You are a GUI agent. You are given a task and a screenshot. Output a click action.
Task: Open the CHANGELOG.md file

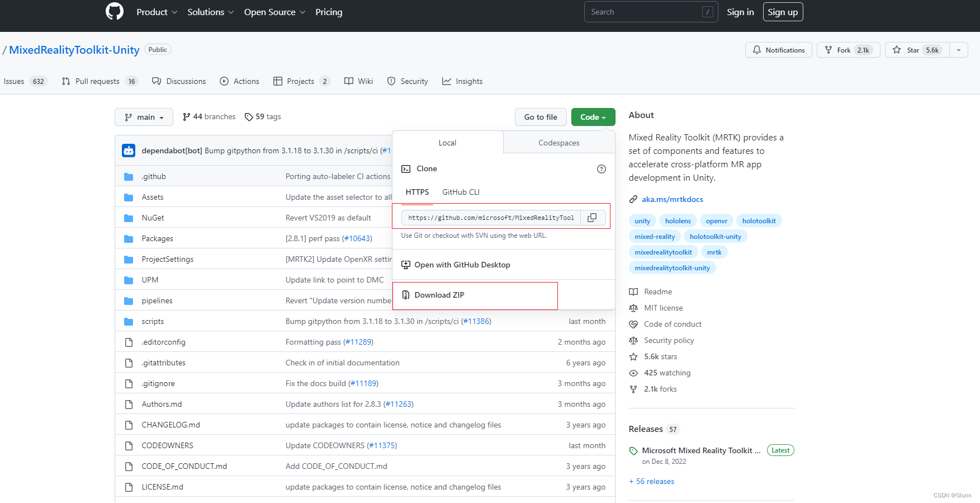[171, 425]
